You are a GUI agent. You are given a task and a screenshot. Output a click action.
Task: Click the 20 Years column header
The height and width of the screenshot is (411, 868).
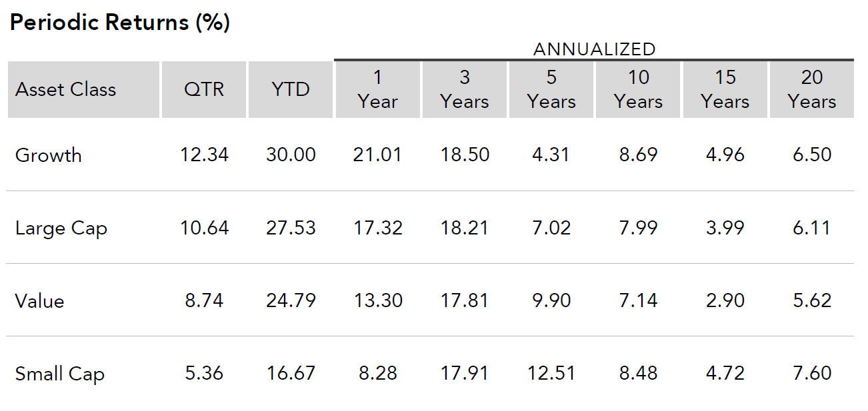pos(812,90)
